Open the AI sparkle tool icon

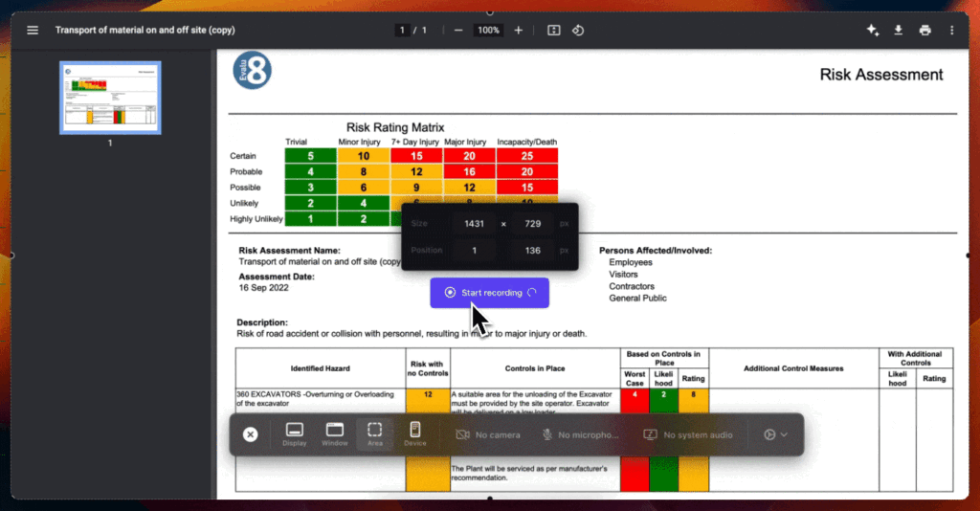pyautogui.click(x=873, y=30)
